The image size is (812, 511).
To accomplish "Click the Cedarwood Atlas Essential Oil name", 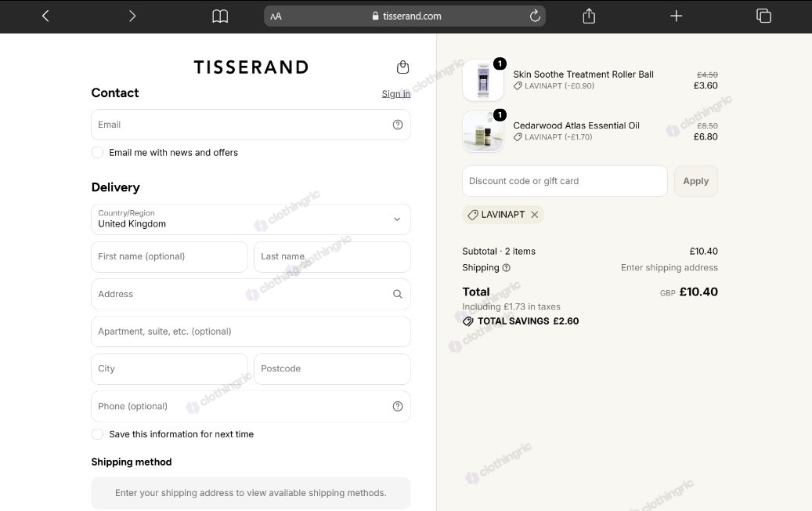I will point(576,125).
